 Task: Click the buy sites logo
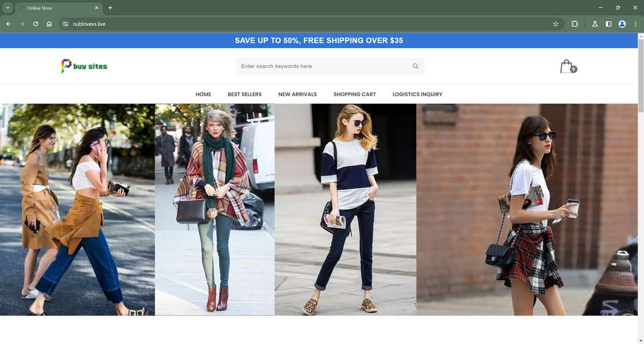click(84, 66)
